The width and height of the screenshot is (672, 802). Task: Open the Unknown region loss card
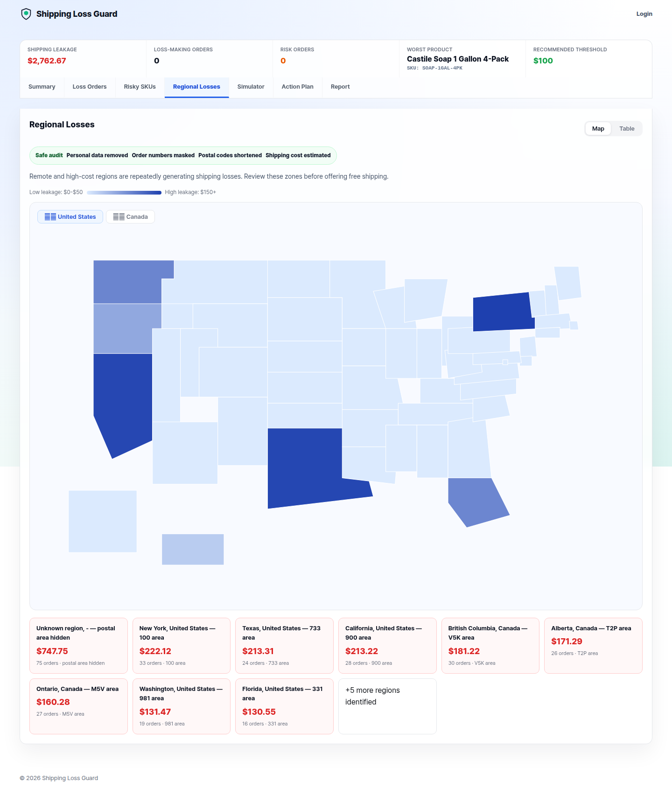[78, 646]
